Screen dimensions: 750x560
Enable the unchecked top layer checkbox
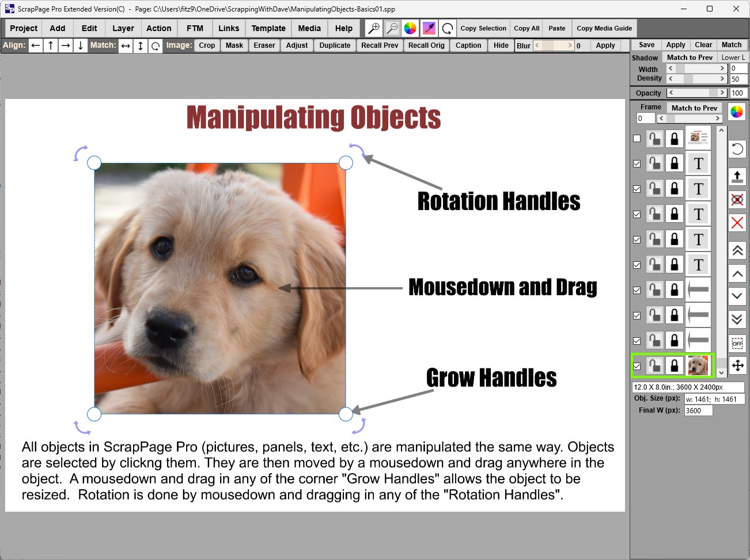[637, 139]
